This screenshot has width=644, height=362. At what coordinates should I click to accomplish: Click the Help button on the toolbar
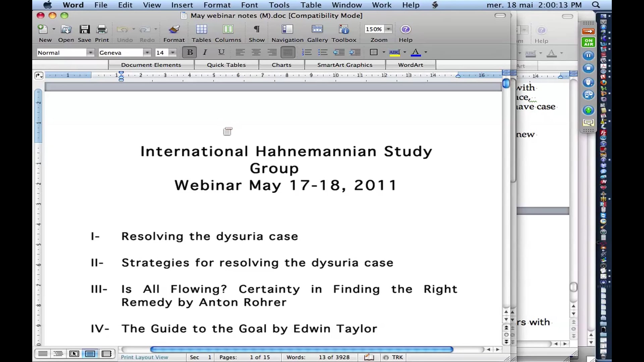(405, 29)
